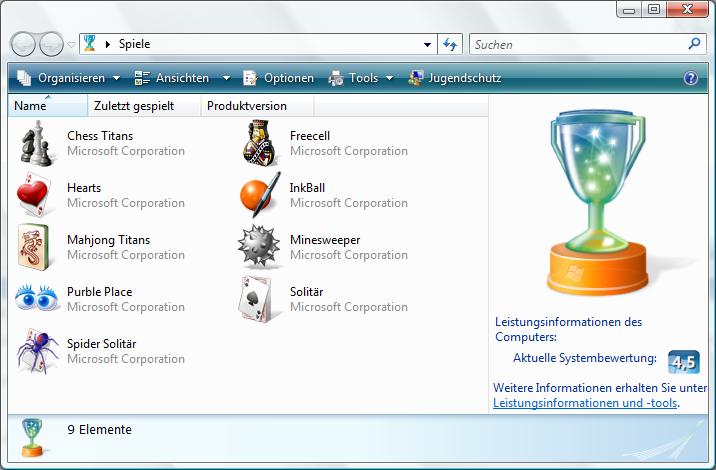
Task: Select the Chess Titans name text
Action: pos(100,136)
